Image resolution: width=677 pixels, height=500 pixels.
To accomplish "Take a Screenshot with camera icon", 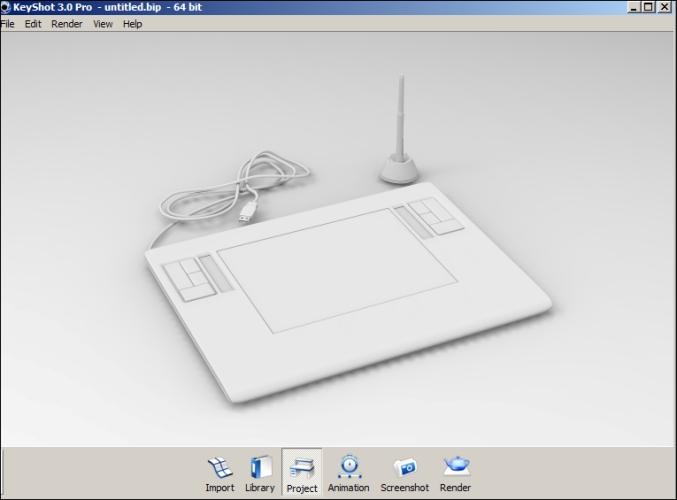I will point(405,474).
